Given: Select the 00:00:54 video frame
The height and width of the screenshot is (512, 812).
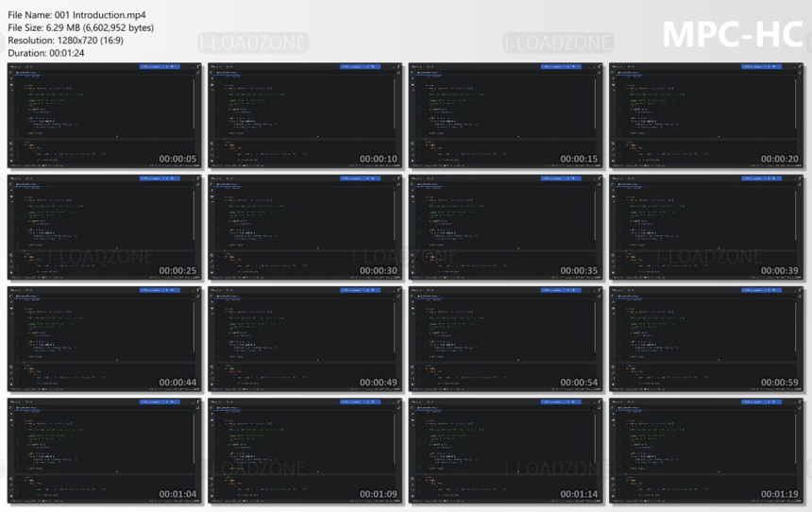Looking at the screenshot, I should point(506,339).
